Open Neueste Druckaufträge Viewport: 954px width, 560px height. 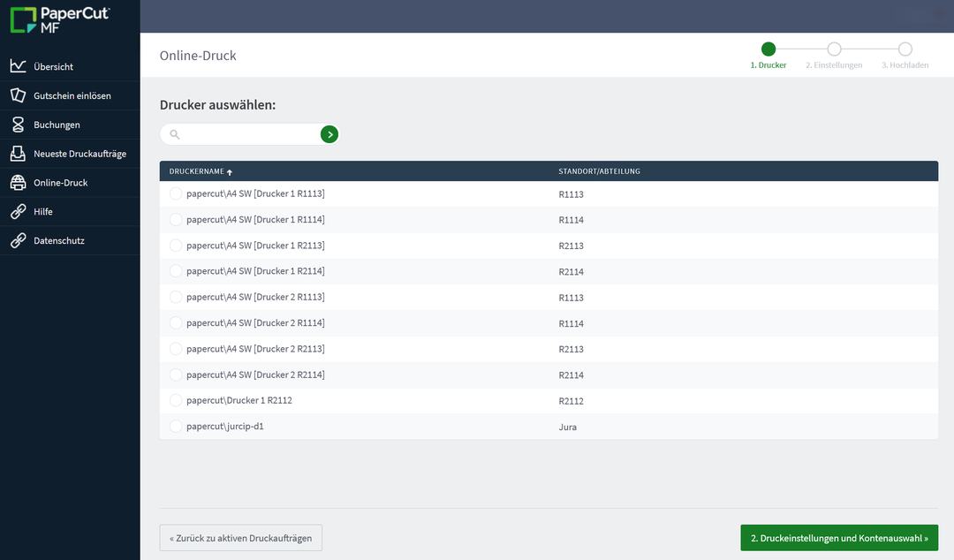click(70, 154)
